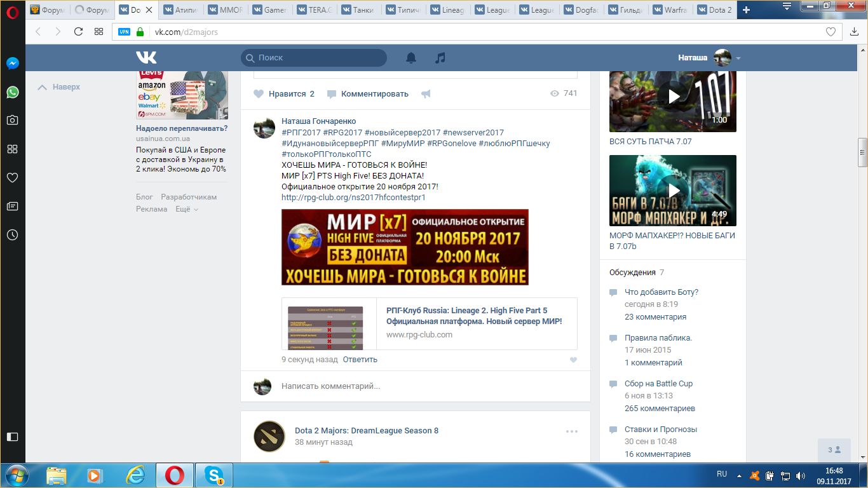
Task: Open the rpg-club.org contest link
Action: [353, 198]
